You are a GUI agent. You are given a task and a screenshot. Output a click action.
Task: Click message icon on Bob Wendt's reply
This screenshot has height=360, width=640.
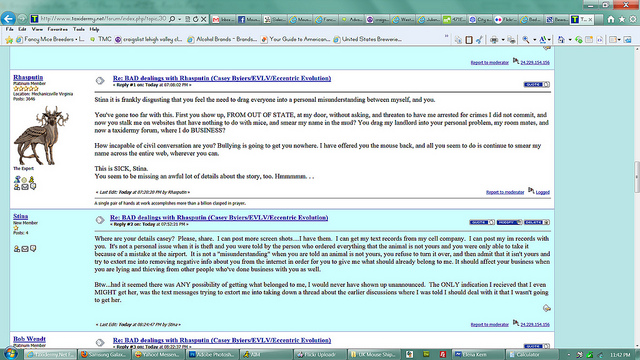[x=100, y=342]
